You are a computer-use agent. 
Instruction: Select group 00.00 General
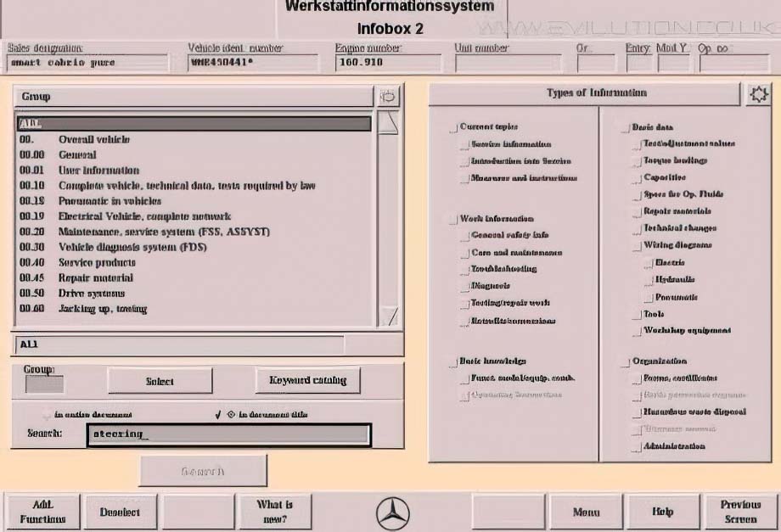pyautogui.click(x=194, y=155)
